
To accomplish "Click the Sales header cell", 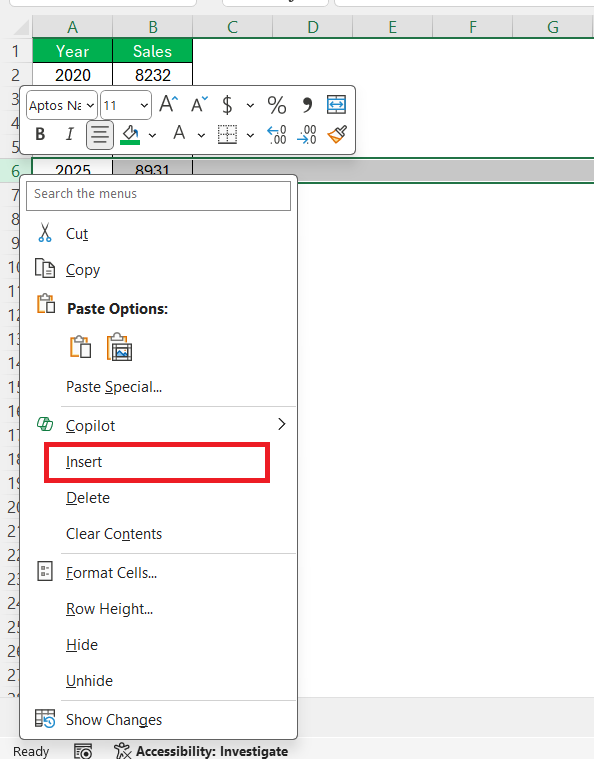I will [x=152, y=51].
